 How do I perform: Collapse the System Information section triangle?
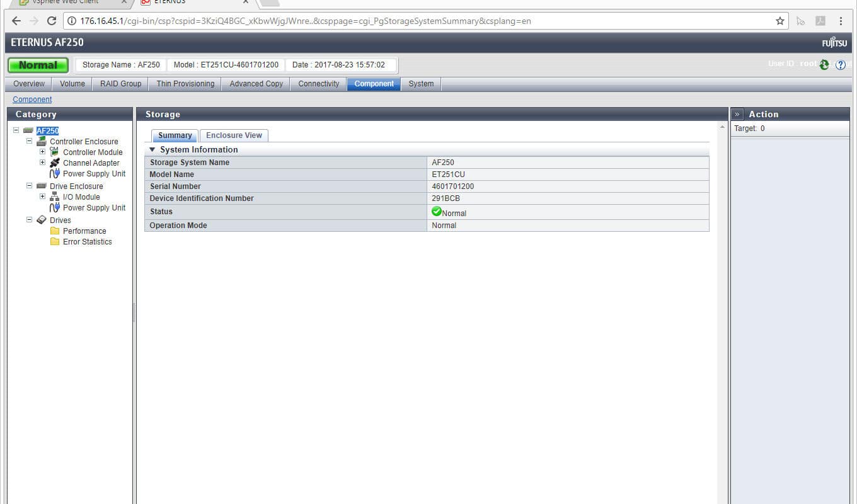click(152, 149)
